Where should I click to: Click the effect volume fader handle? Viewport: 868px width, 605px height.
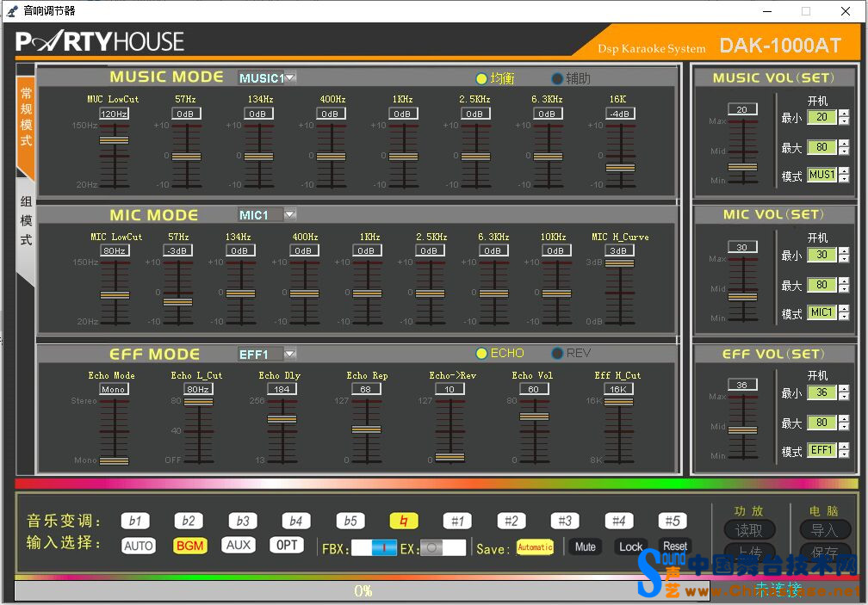742,430
